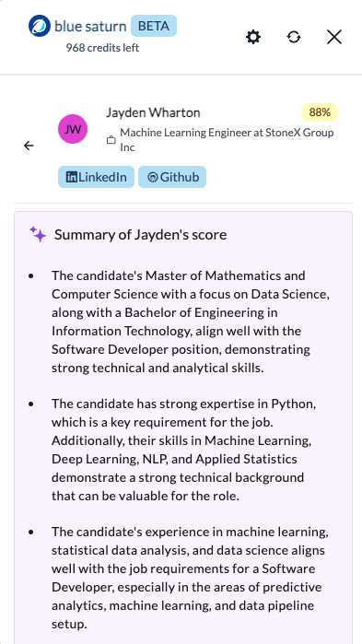Viewport: 362px width, 644px height.
Task: Click the Jayden Wharton name
Action: [x=153, y=112]
